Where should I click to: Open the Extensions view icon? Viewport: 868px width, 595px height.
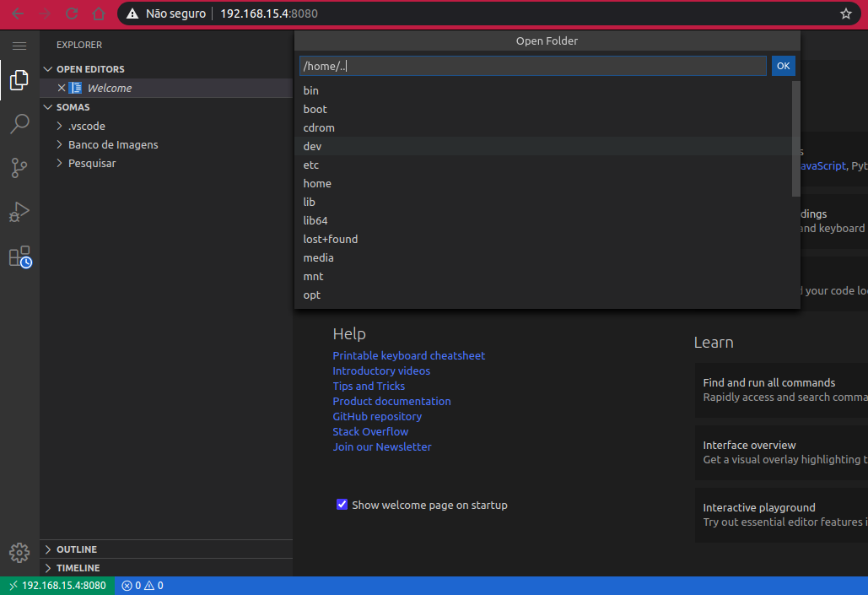[20, 257]
